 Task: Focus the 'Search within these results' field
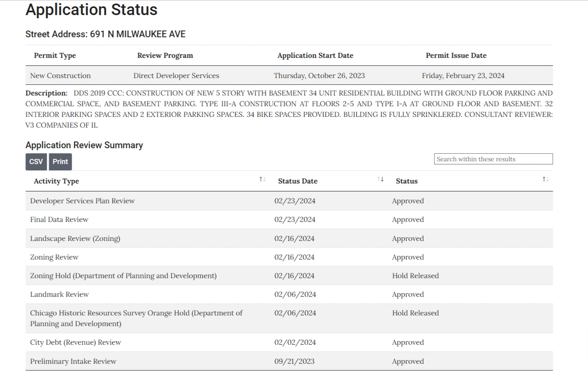tap(493, 159)
